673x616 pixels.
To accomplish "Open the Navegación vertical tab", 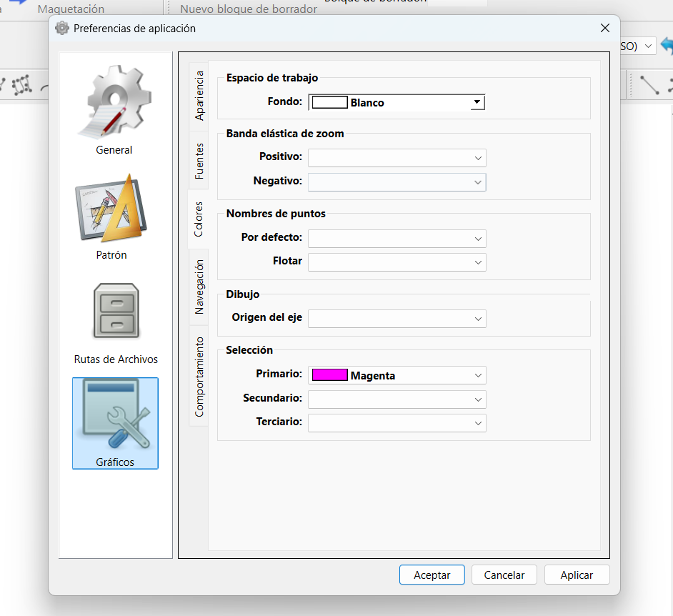I will (199, 287).
